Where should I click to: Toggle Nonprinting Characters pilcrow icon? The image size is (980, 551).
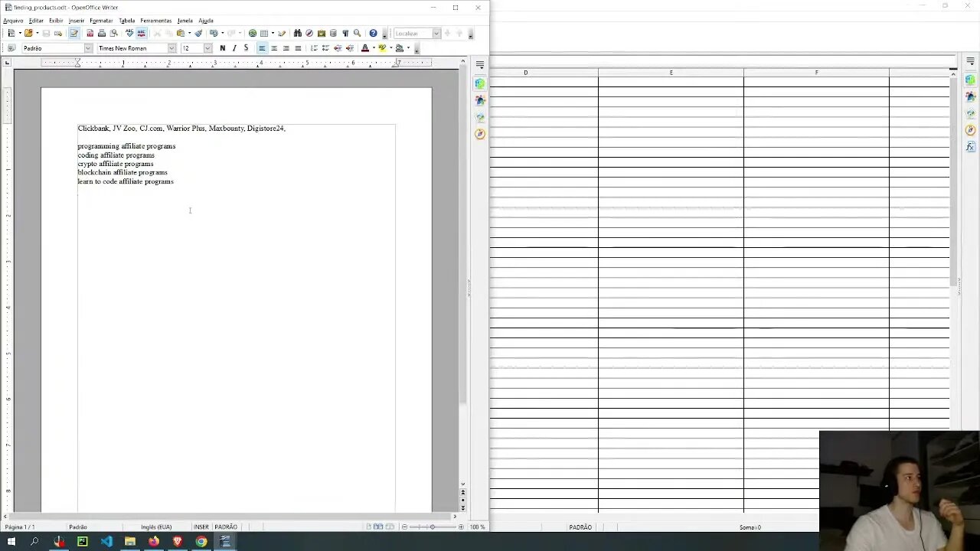pos(345,33)
